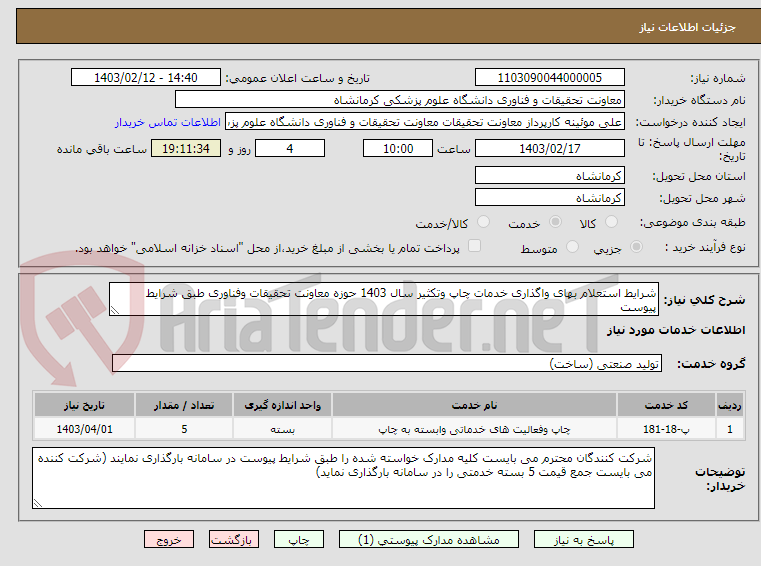Click the توضیحات خریدار notes textarea
The height and width of the screenshot is (566, 761).
click(343, 478)
